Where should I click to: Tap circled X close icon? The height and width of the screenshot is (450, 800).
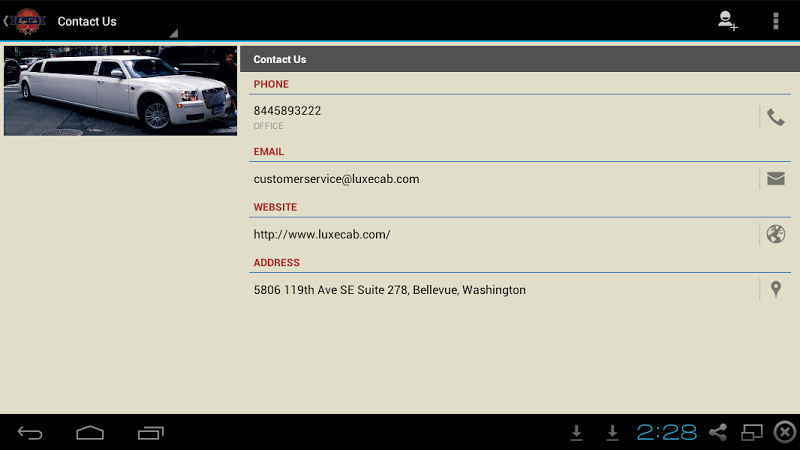coord(785,433)
